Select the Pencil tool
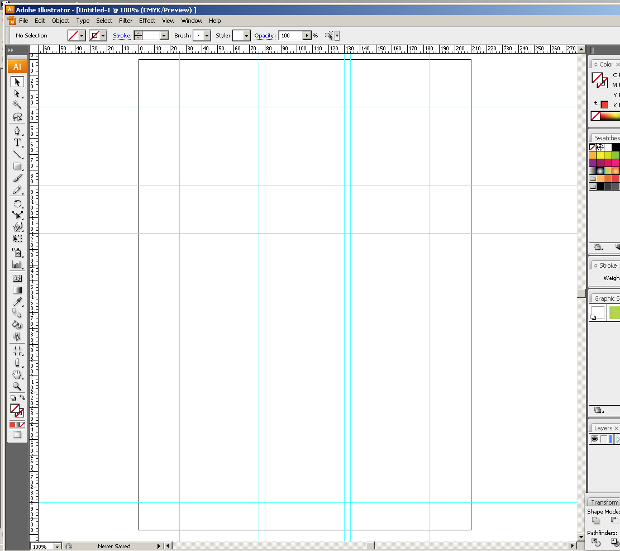The height and width of the screenshot is (551, 620). tap(17, 190)
